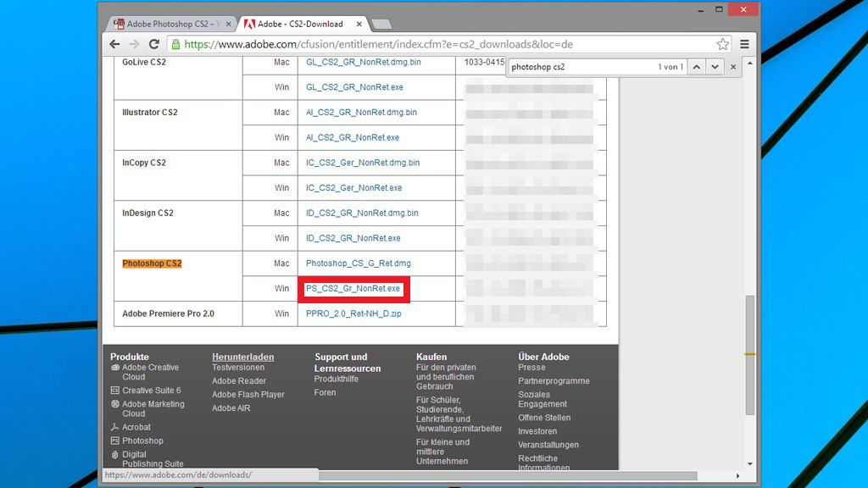868x488 pixels.
Task: Open the Adobe AIR link
Action: (x=231, y=408)
